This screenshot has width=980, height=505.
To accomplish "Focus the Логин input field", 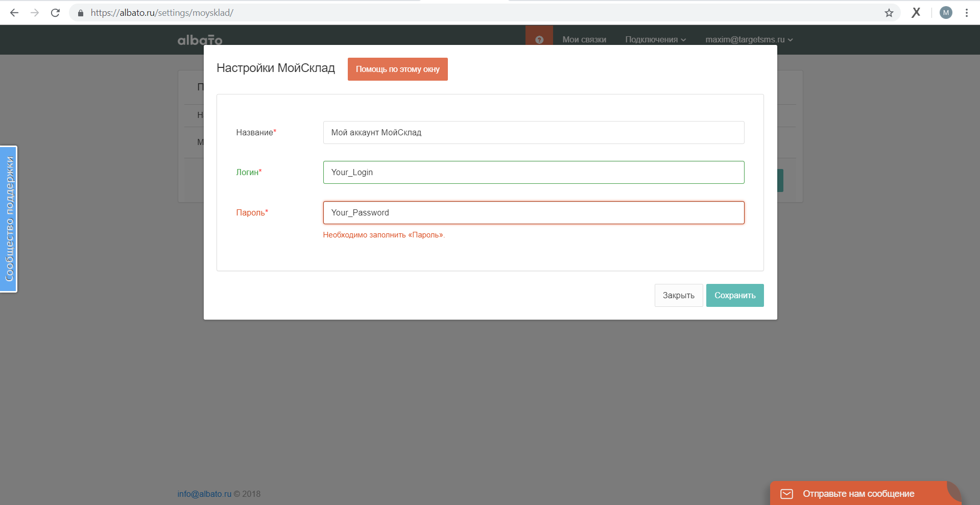I will click(x=534, y=173).
